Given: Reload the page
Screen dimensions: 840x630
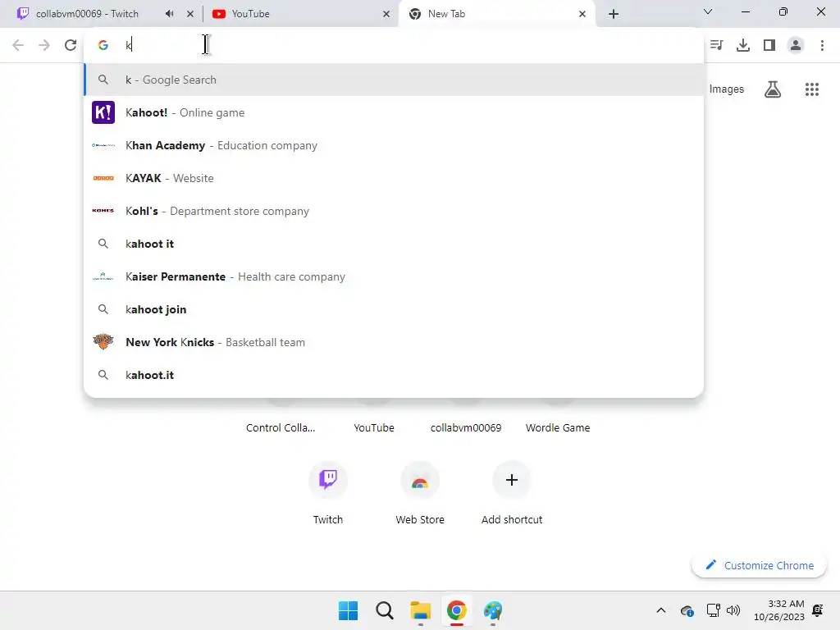Looking at the screenshot, I should (71, 45).
